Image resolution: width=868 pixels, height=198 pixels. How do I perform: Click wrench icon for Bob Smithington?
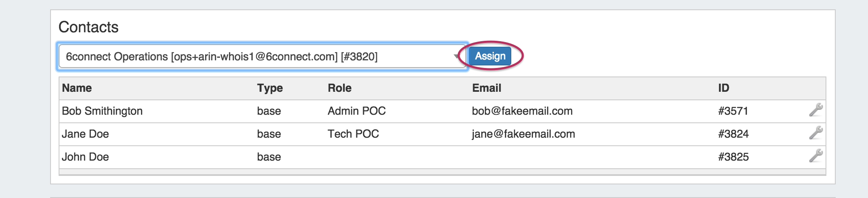click(x=816, y=110)
